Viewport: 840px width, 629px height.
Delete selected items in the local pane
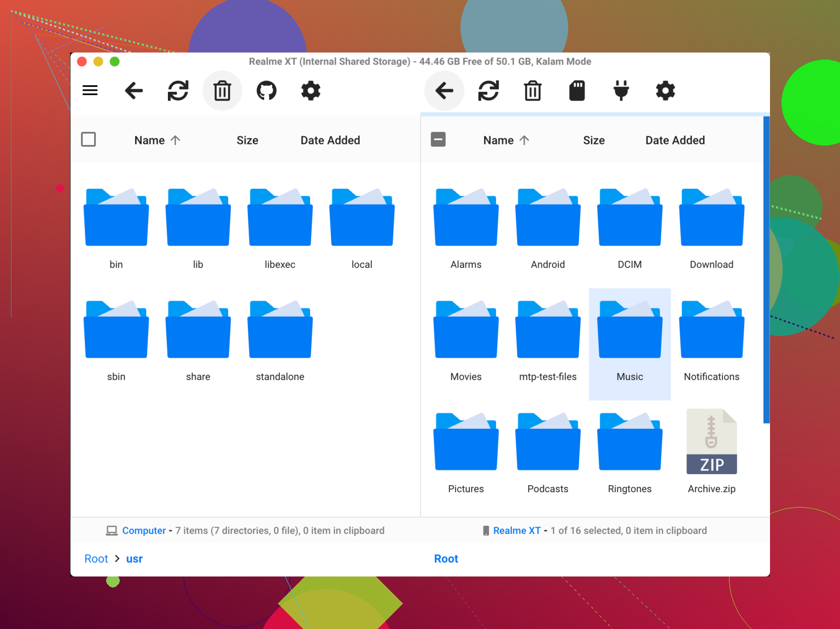coord(223,91)
